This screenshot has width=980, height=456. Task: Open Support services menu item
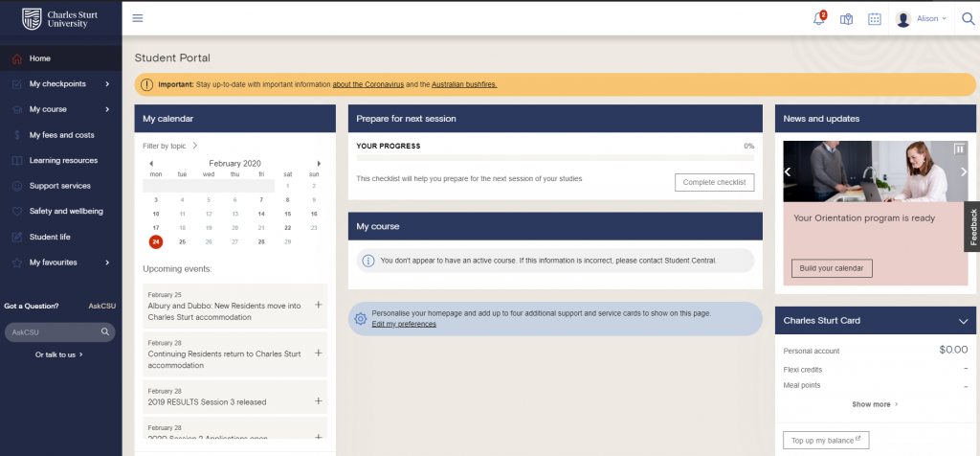point(60,186)
